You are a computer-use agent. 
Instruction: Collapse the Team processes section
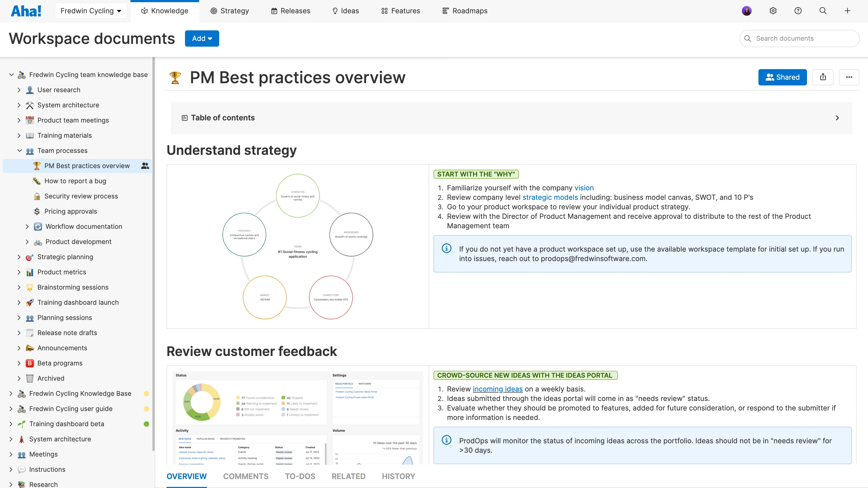pyautogui.click(x=19, y=150)
